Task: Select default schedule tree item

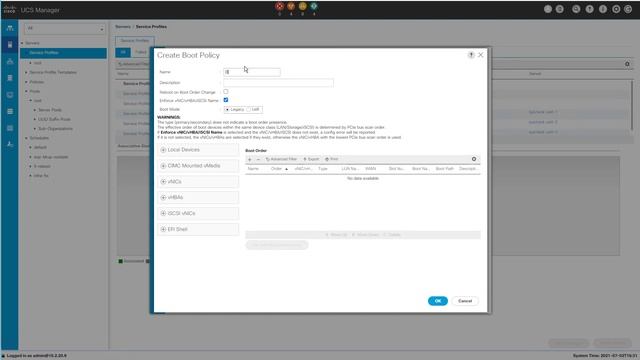Action: 40,147
